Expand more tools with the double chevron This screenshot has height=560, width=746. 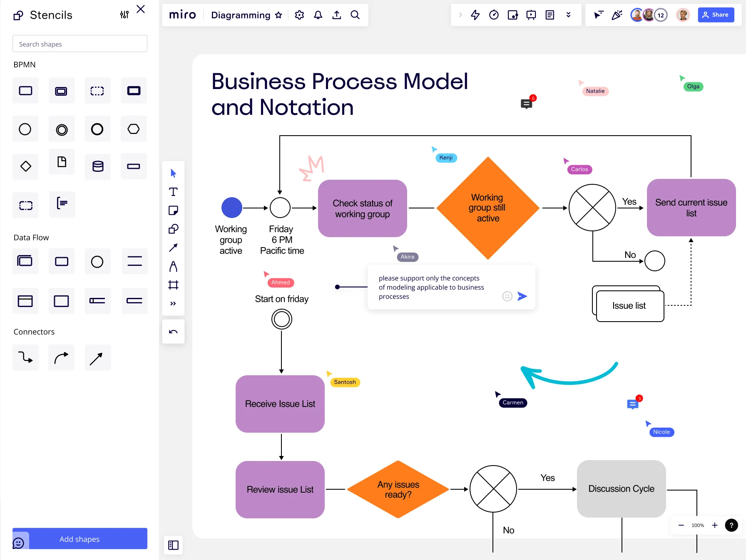(173, 303)
